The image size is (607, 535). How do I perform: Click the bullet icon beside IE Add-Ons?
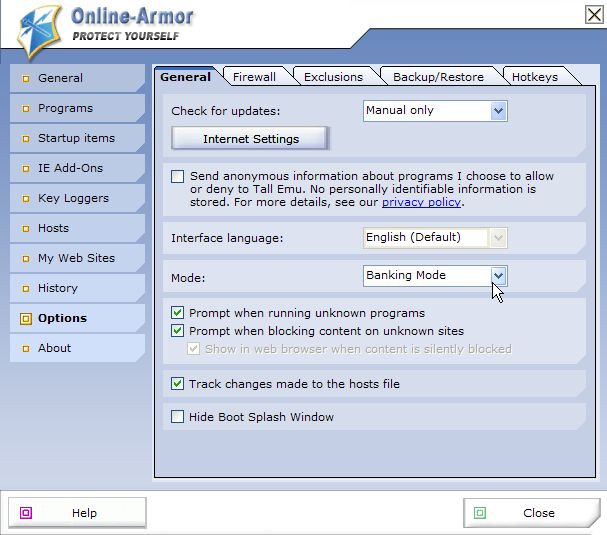pyautogui.click(x=26, y=169)
